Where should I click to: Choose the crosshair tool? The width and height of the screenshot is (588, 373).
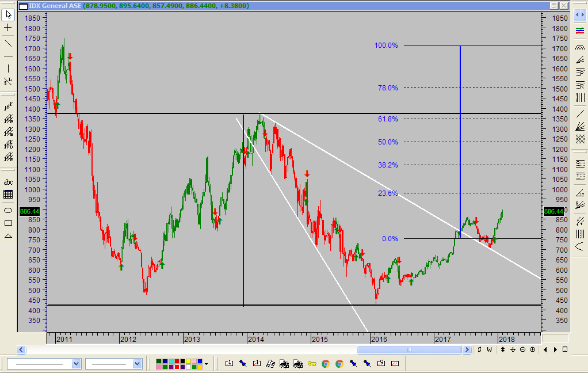pos(8,28)
